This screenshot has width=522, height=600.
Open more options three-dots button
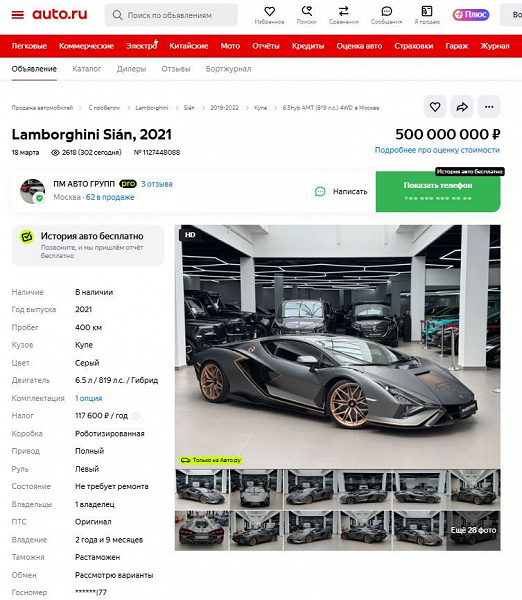(489, 107)
